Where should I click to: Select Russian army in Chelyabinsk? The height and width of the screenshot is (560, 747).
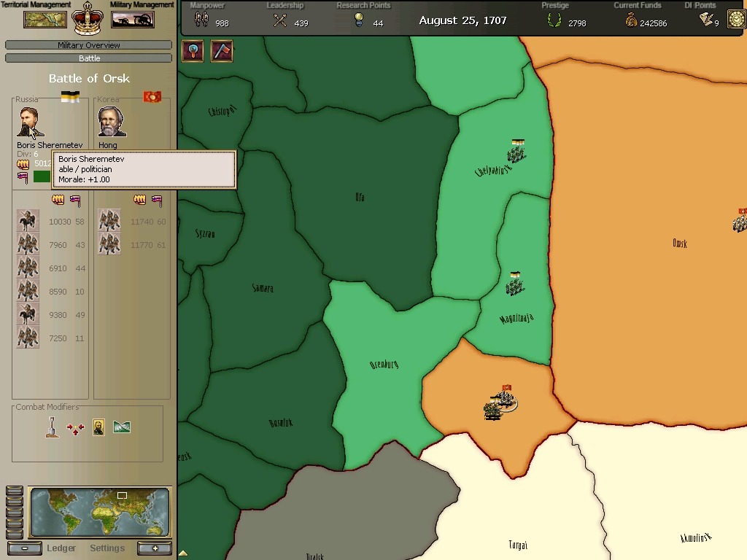[516, 152]
